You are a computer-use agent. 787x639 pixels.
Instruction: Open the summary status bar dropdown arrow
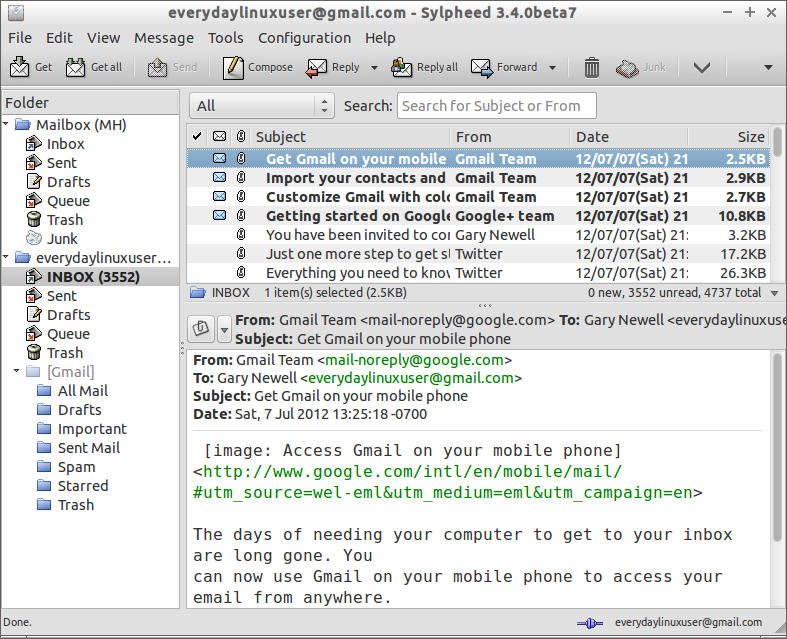(775, 294)
